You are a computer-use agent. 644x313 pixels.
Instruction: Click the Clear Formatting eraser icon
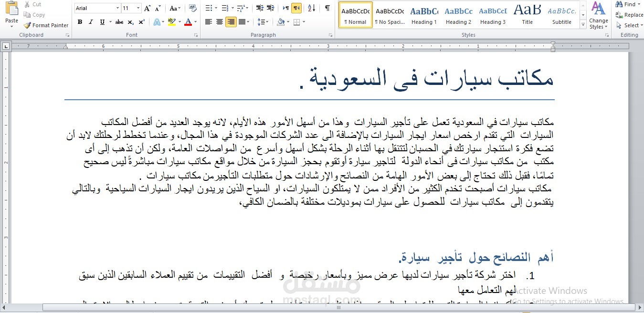click(x=192, y=8)
